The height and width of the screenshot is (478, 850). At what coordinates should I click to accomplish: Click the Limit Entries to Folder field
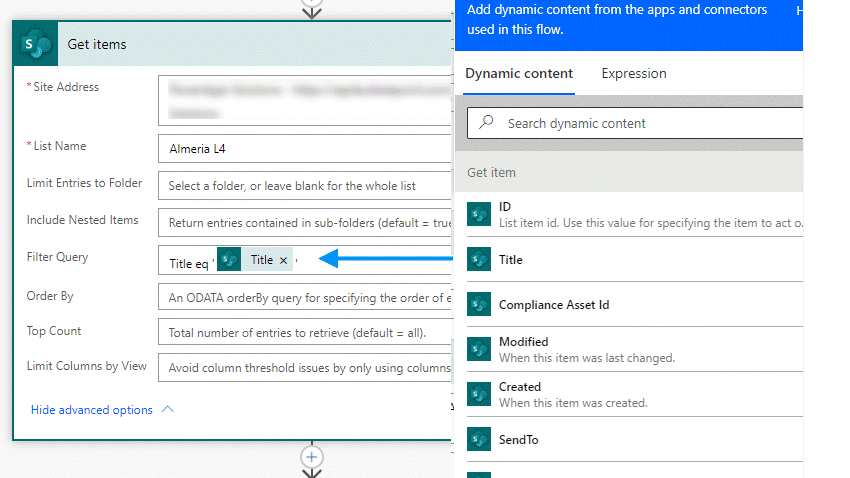[305, 185]
